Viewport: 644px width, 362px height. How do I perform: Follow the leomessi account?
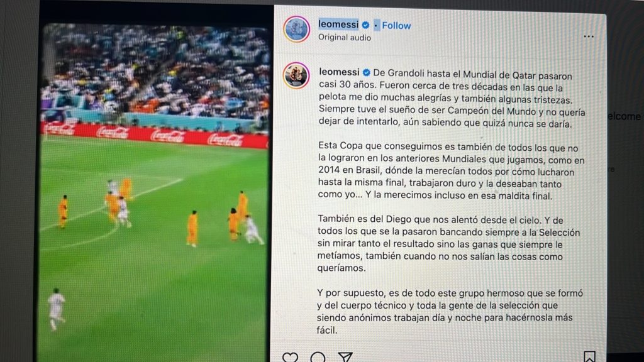[396, 26]
